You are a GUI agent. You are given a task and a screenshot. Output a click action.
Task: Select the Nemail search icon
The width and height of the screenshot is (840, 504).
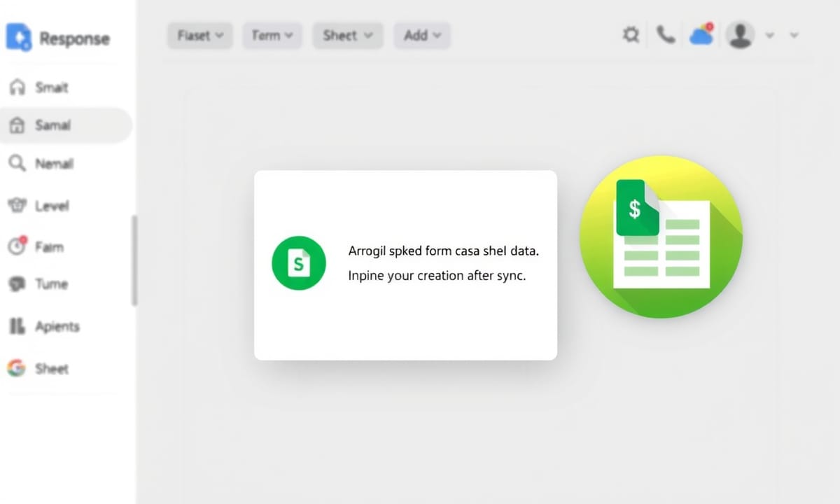click(x=17, y=164)
